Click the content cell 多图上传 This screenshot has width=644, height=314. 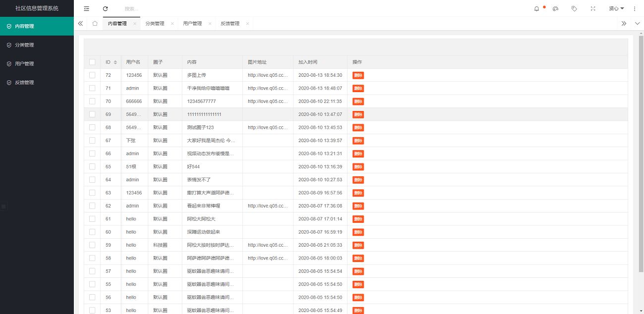tap(196, 75)
